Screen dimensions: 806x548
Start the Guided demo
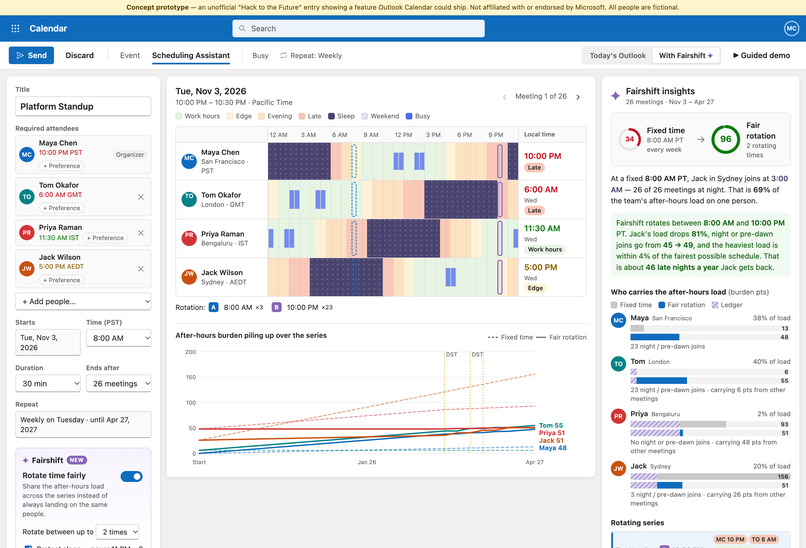tap(761, 56)
